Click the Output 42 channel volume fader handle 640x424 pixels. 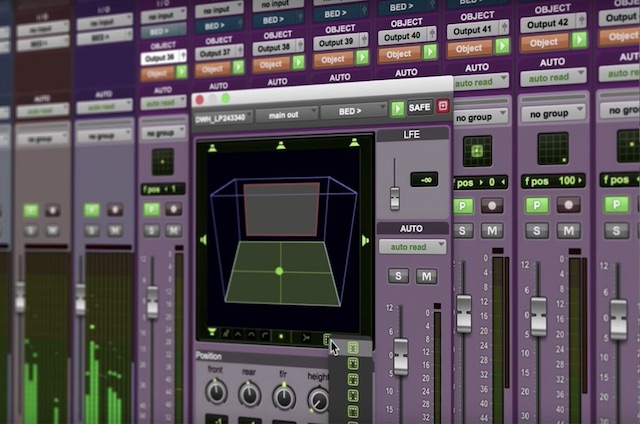coord(538,316)
